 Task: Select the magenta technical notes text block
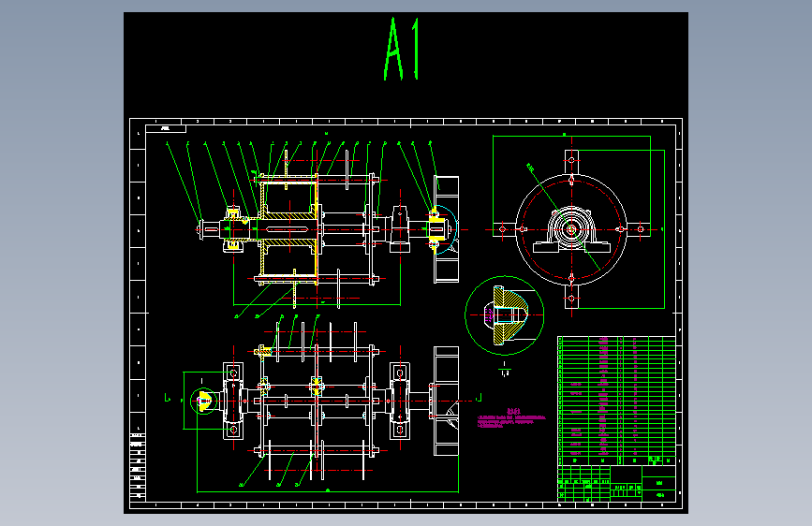511,418
